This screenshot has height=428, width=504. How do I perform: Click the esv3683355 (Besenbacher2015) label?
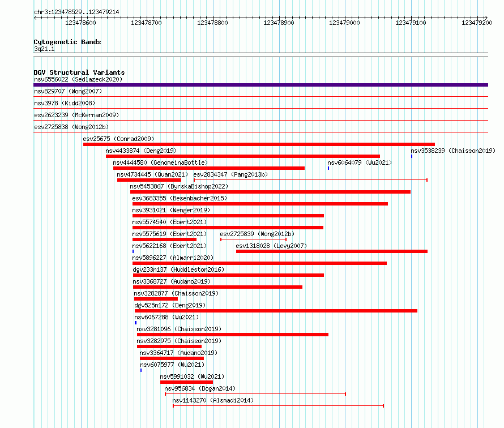click(x=180, y=198)
